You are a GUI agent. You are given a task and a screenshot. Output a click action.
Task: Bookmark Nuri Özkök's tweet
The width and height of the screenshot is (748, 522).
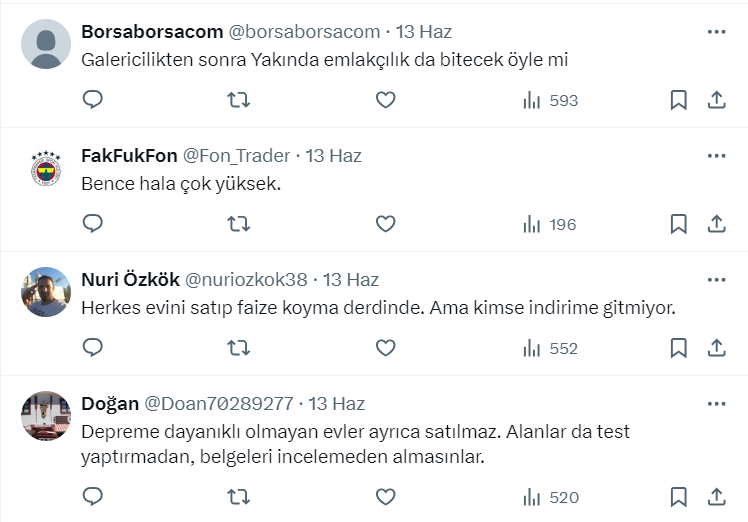678,348
